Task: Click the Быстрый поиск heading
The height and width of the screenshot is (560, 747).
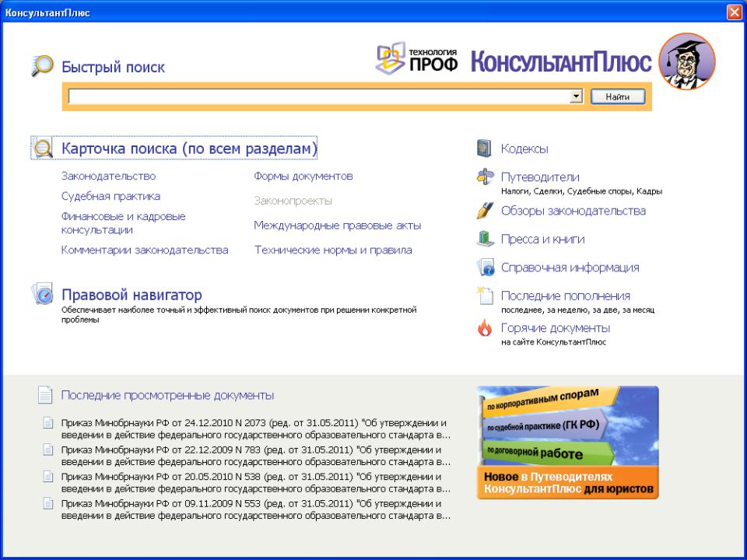Action: point(114,67)
